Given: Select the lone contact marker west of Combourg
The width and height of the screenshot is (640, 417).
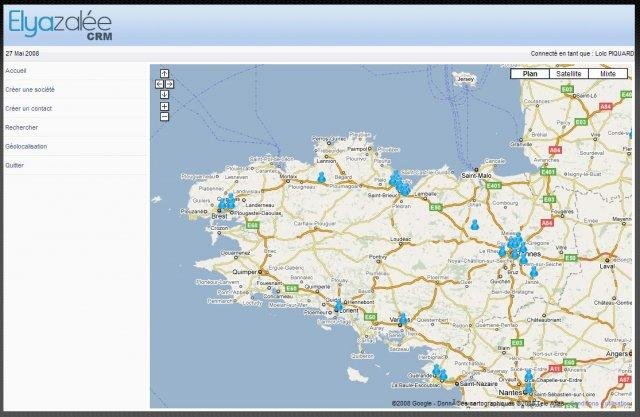Looking at the screenshot, I should pos(474,225).
